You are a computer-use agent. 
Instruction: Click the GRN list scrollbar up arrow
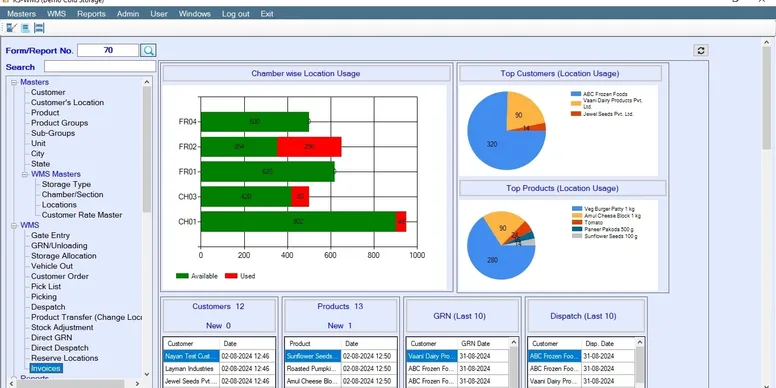click(513, 342)
